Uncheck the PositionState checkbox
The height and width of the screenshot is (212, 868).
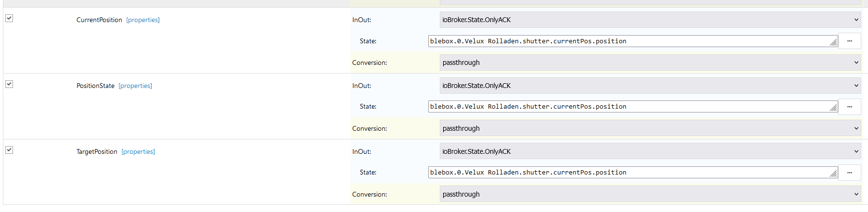(x=9, y=84)
